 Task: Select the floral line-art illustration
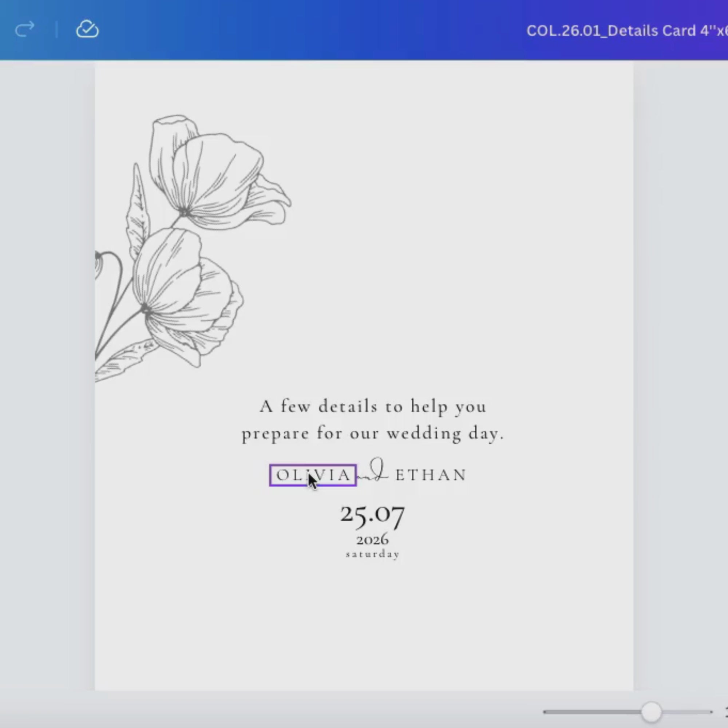[x=193, y=249]
